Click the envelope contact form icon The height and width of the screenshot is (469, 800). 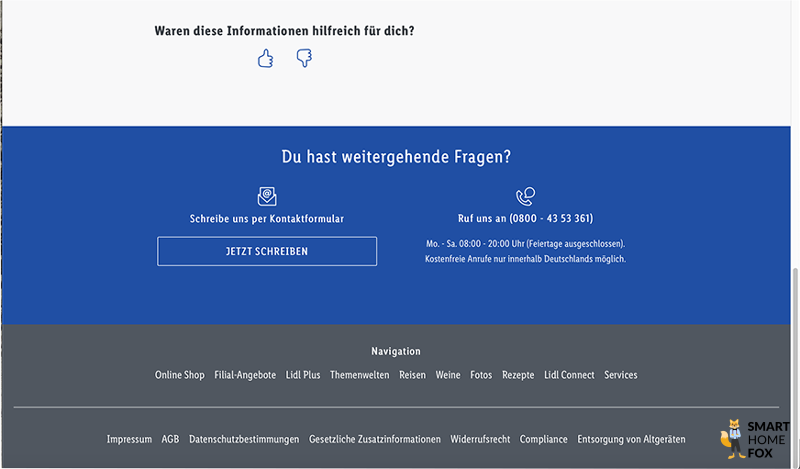click(267, 196)
